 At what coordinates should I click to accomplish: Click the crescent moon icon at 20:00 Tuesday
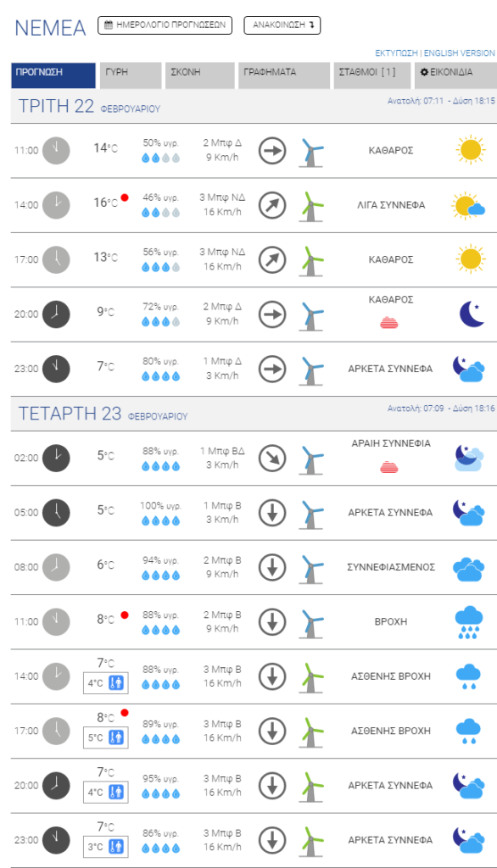471,314
